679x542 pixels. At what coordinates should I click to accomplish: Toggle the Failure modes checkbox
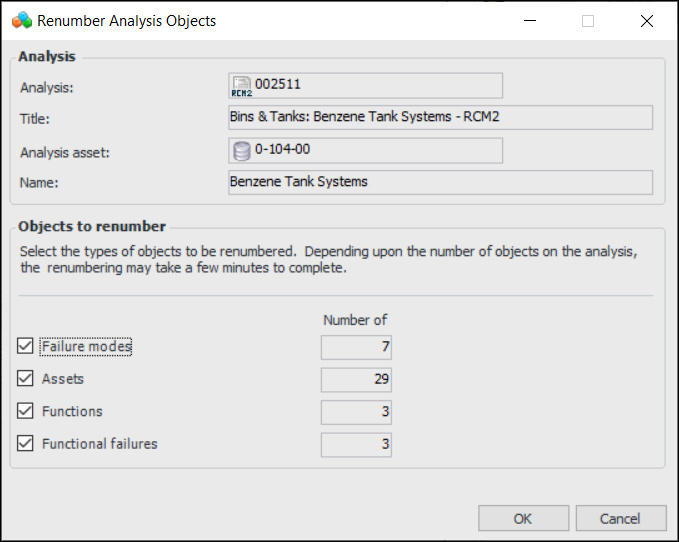26,347
